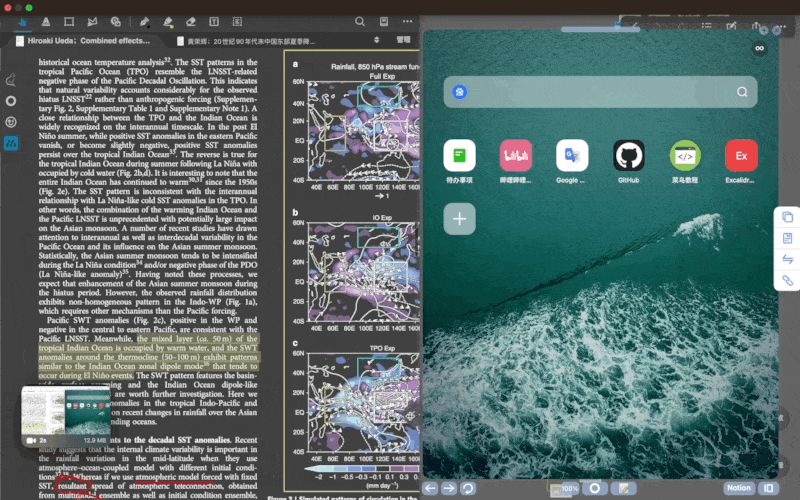The height and width of the screenshot is (500, 800).
Task: Click the Notion button
Action: [x=739, y=488]
